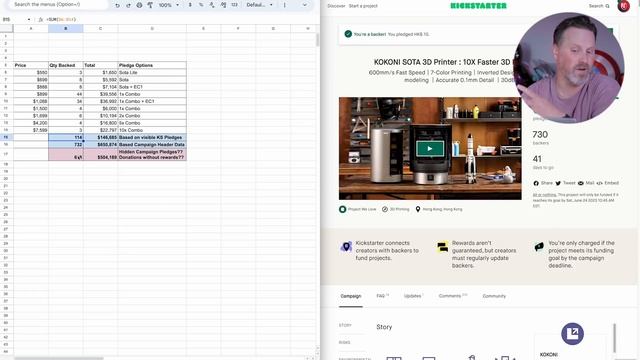
Task: Open the 3D Printing category link
Action: coord(396,209)
